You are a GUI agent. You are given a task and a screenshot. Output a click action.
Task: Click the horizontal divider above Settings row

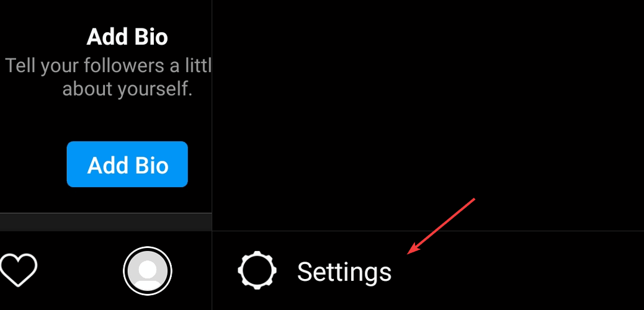tap(428, 231)
